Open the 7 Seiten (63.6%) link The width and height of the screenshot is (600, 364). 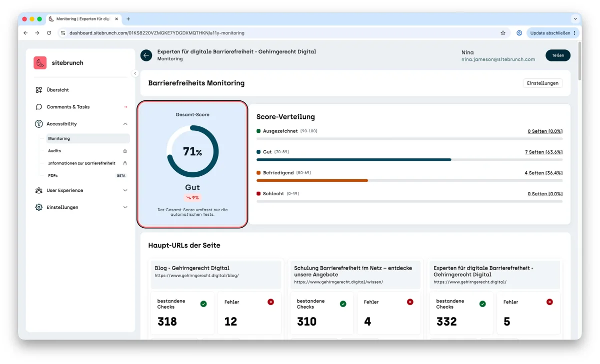[x=543, y=152]
